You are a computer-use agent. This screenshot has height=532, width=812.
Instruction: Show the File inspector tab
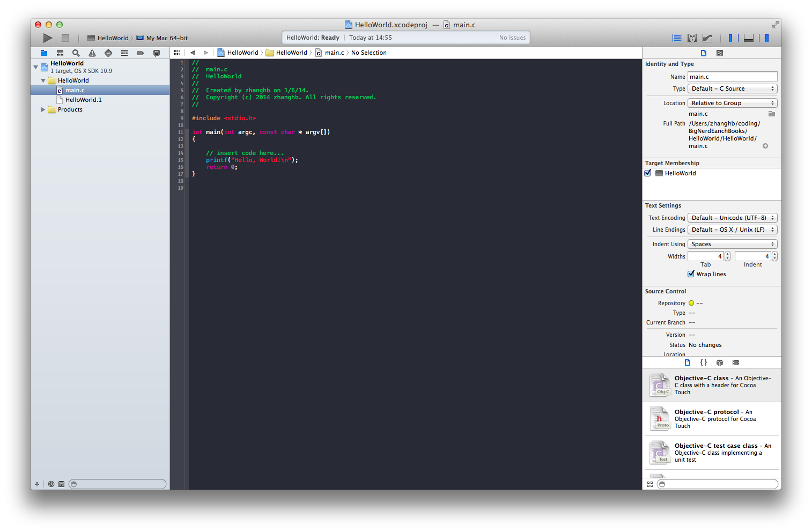point(704,53)
